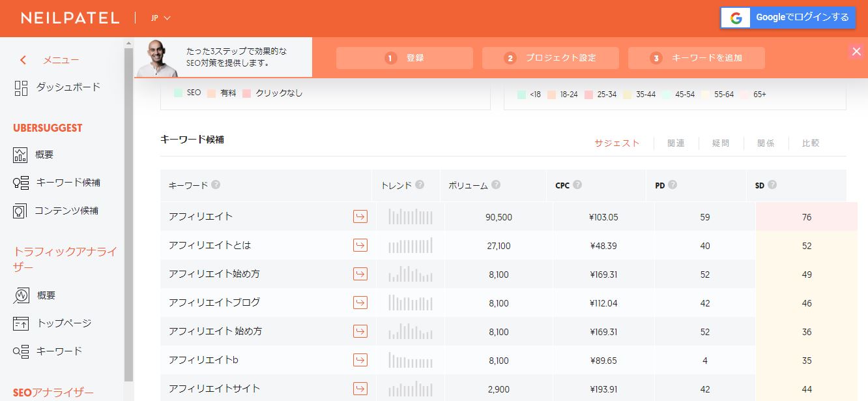Viewport: 868px width, 401px height.
Task: Click the クリックなし legend color swatch
Action: tap(246, 93)
